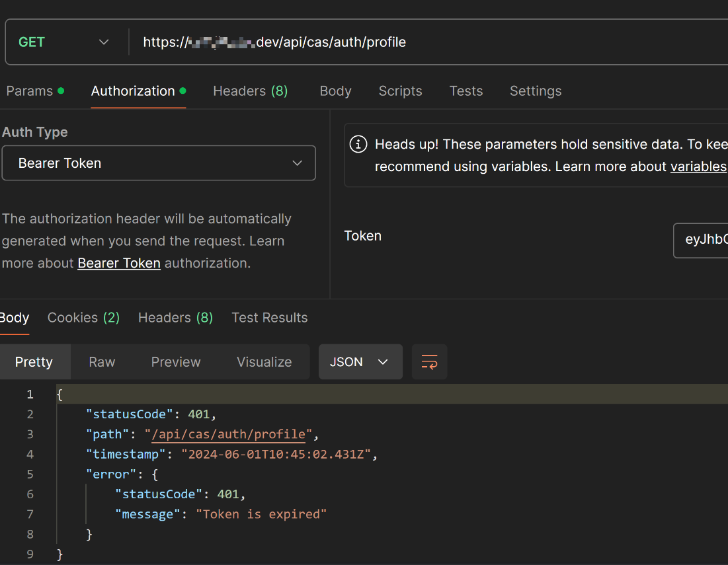This screenshot has height=565, width=728.
Task: Open the Cookies (2) response tab
Action: (83, 318)
